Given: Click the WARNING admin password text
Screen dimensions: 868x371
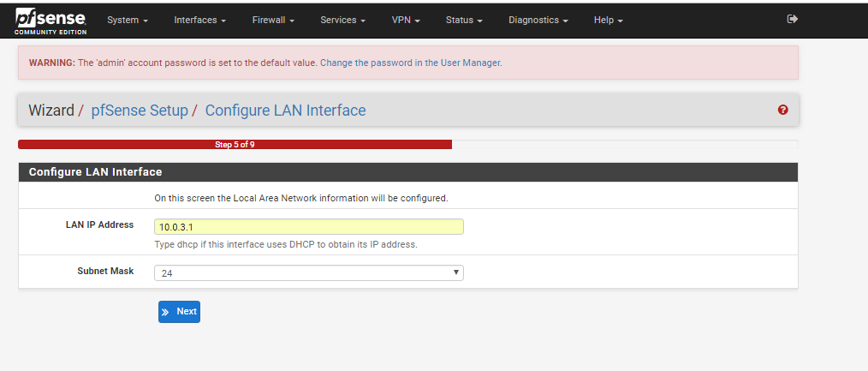Looking at the screenshot, I should click(x=173, y=63).
